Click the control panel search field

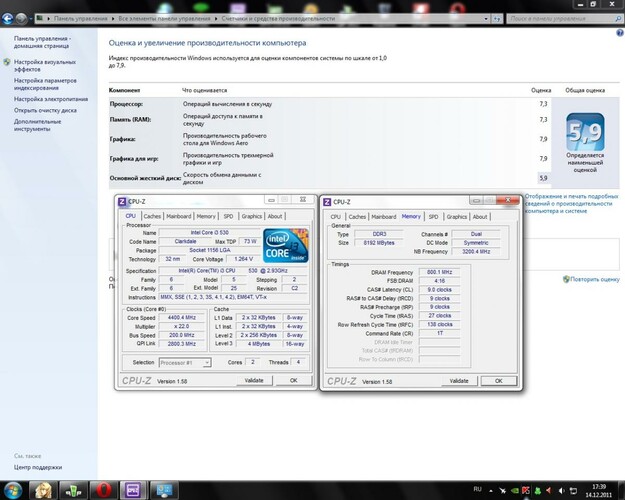coord(564,19)
